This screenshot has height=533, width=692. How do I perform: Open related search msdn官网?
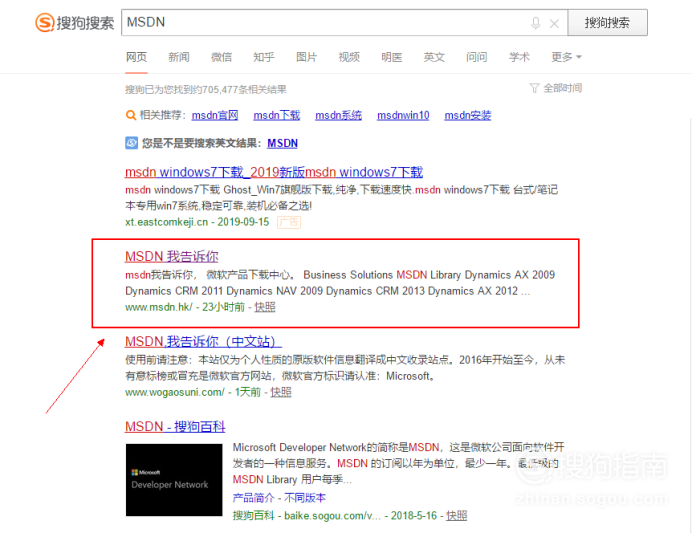tap(215, 116)
